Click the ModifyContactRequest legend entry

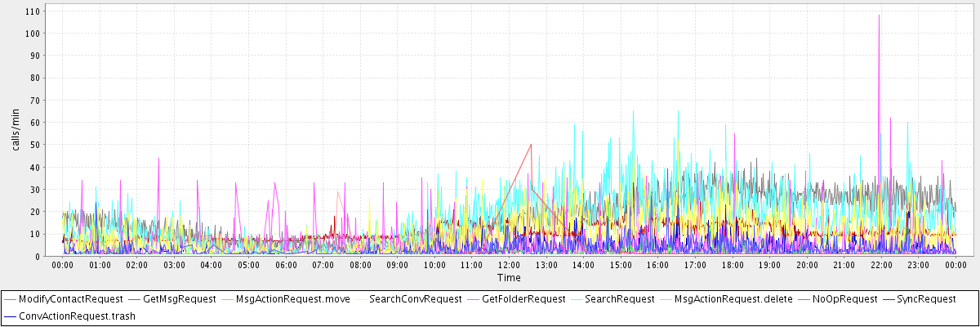coord(70,299)
